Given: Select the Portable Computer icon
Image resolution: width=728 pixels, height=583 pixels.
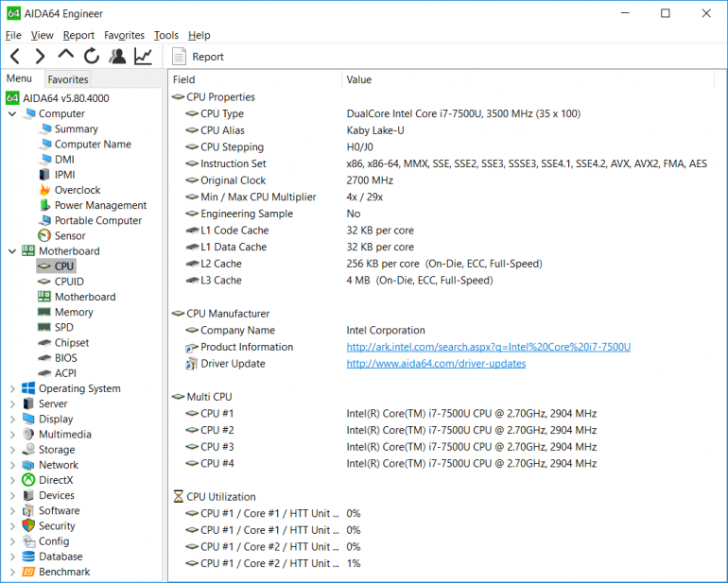Looking at the screenshot, I should pyautogui.click(x=45, y=220).
